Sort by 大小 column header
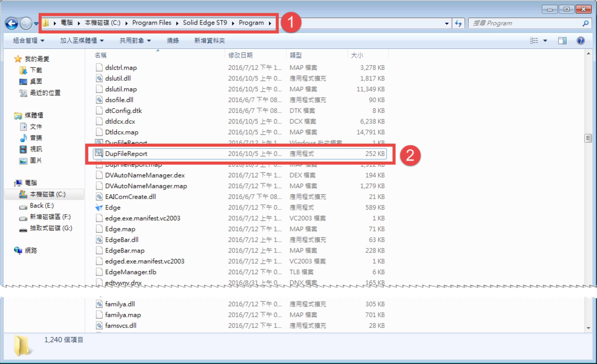The width and height of the screenshot is (597, 364). [357, 55]
